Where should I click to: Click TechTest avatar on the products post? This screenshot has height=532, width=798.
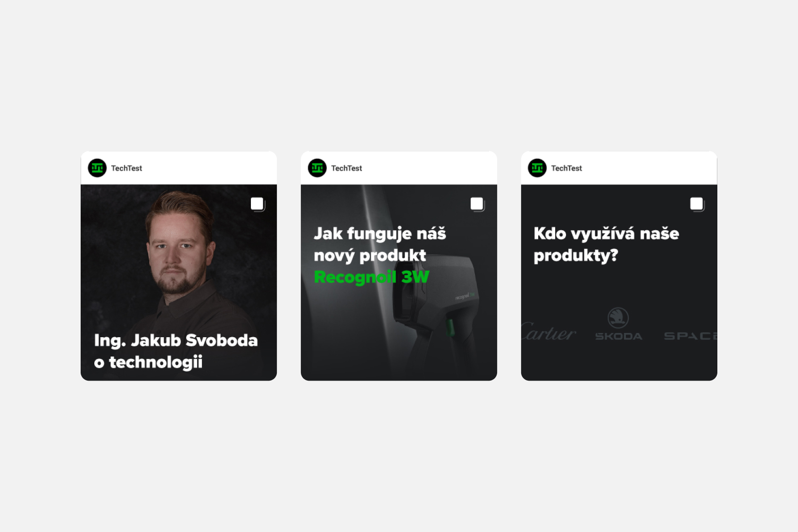[x=537, y=168]
